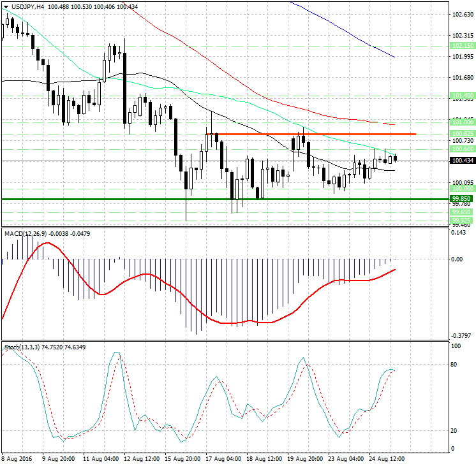Click the green 100.600 level label
476x466 pixels.
tap(461, 149)
